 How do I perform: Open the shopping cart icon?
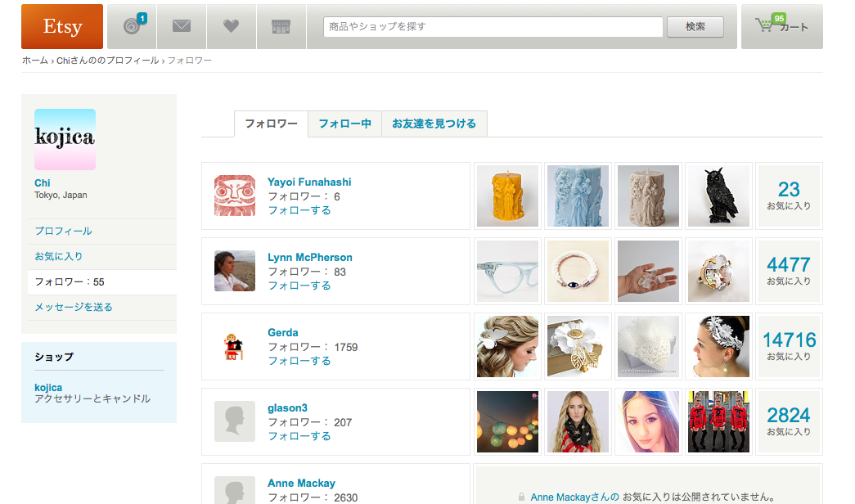click(x=782, y=27)
